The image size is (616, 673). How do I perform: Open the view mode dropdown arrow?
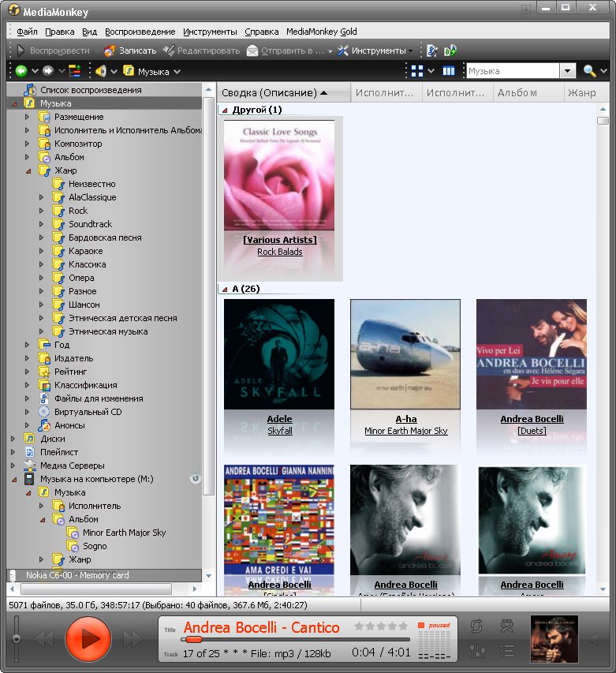pos(431,71)
